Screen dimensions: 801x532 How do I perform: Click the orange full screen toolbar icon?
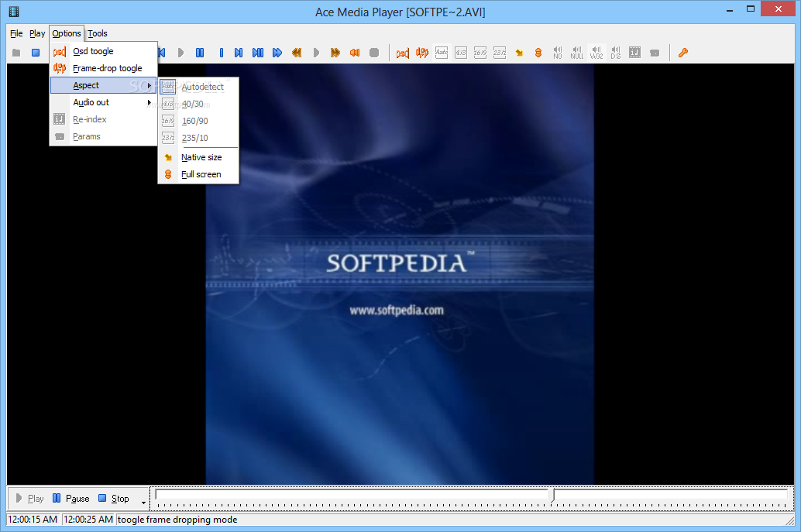pos(538,53)
